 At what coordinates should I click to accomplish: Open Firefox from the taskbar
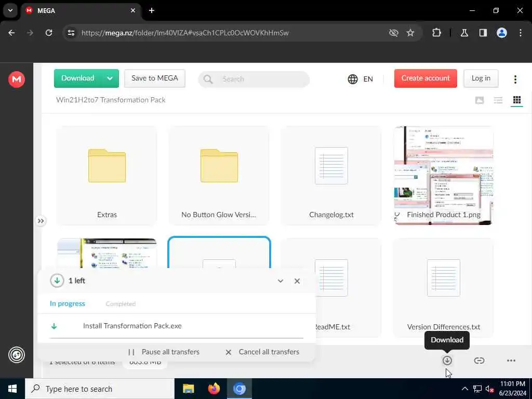[x=214, y=389]
